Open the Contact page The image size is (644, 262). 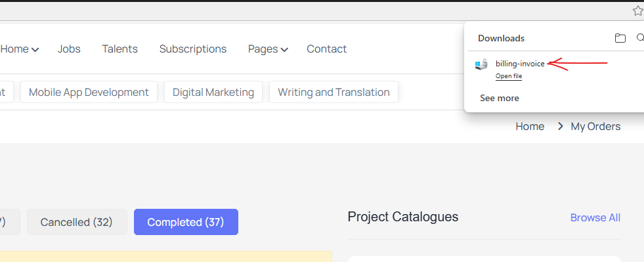[326, 49]
